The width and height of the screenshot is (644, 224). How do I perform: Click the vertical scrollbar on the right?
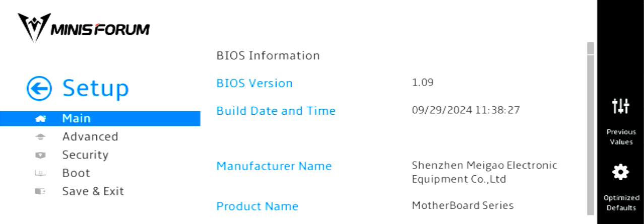click(x=591, y=131)
